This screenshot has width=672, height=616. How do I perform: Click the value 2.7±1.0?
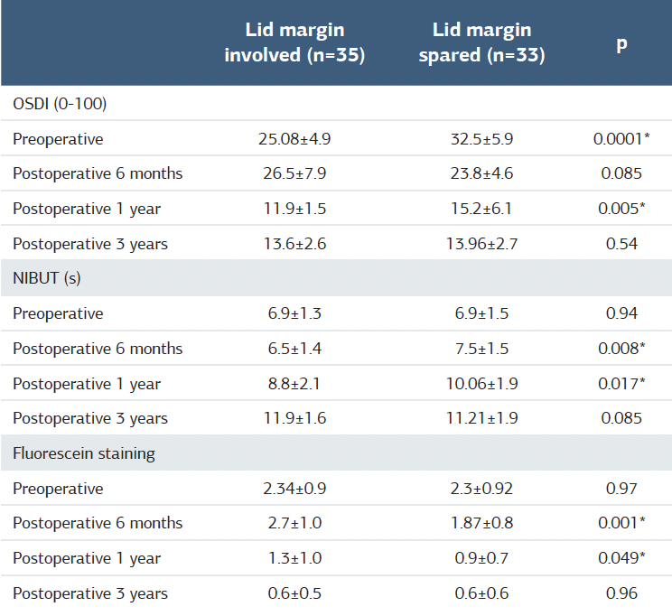pos(294,523)
